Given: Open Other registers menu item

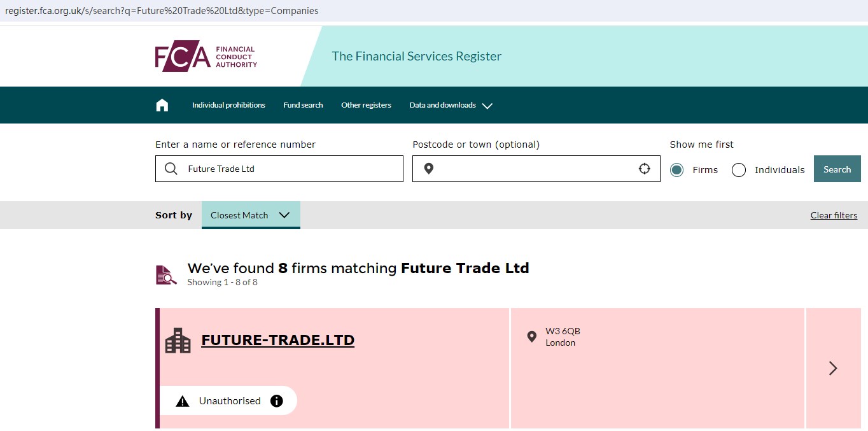Looking at the screenshot, I should pyautogui.click(x=366, y=105).
